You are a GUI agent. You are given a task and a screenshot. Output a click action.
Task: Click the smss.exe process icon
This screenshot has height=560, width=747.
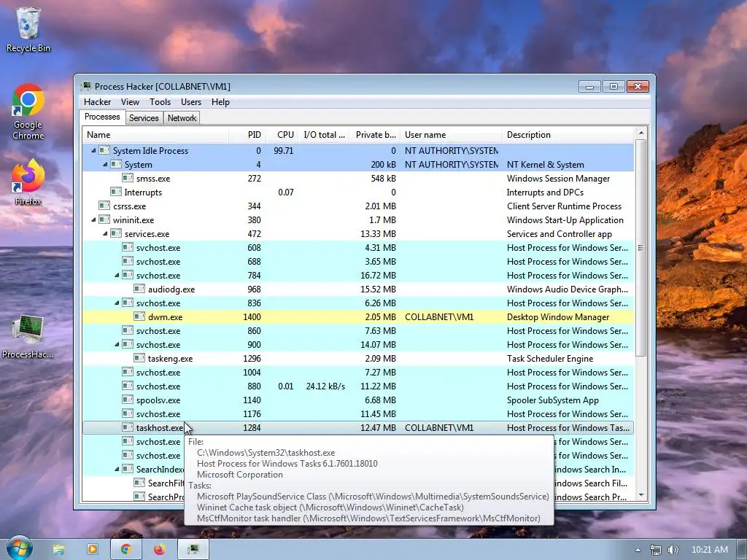[x=127, y=178]
